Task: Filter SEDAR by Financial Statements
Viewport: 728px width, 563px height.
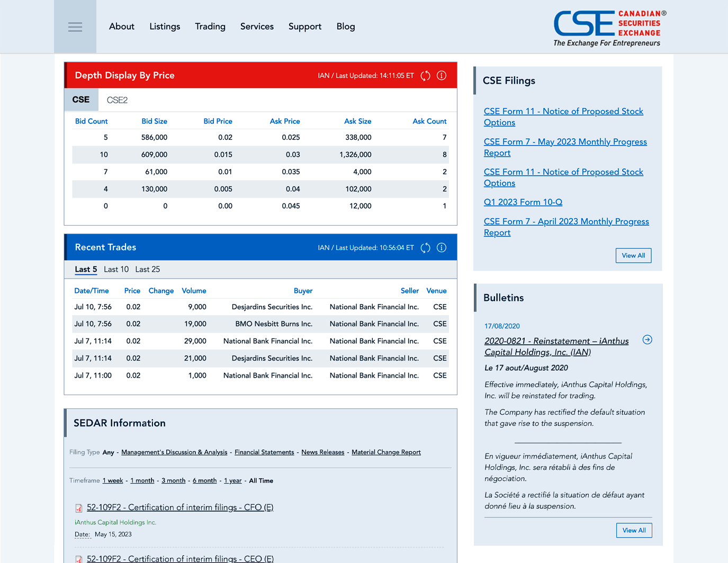Action: tap(264, 452)
